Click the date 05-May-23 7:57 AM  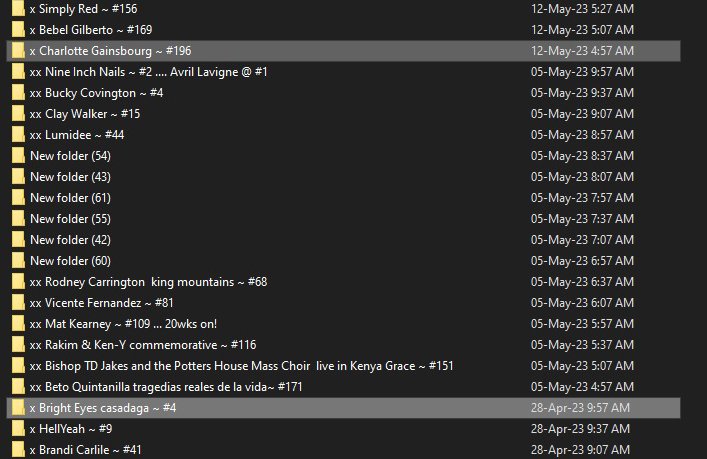[582, 198]
